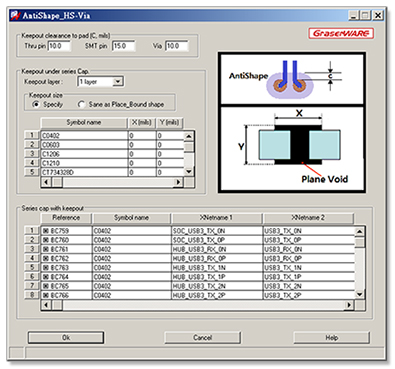Viewport: 395px width, 369px height.
Task: Minimize the AntiShape_HS-Via window
Action: (354, 16)
